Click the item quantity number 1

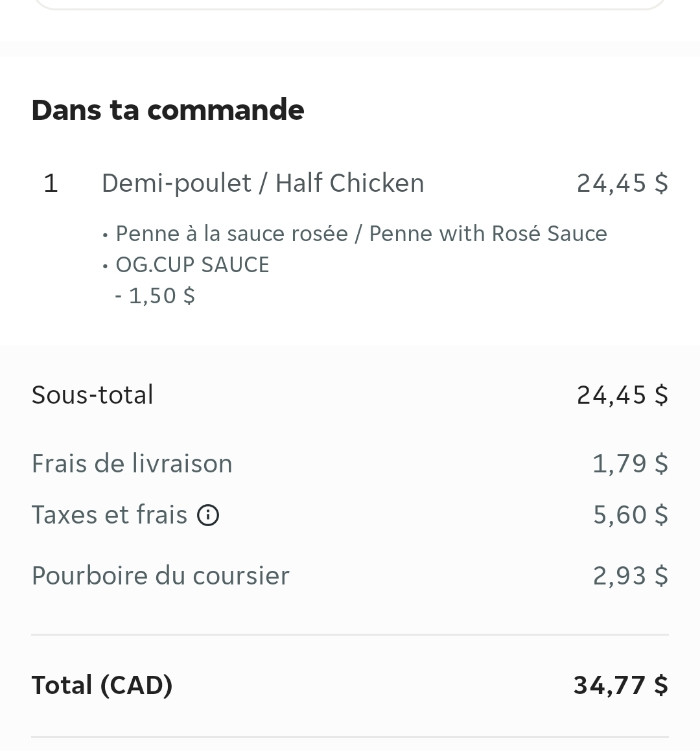[51, 183]
